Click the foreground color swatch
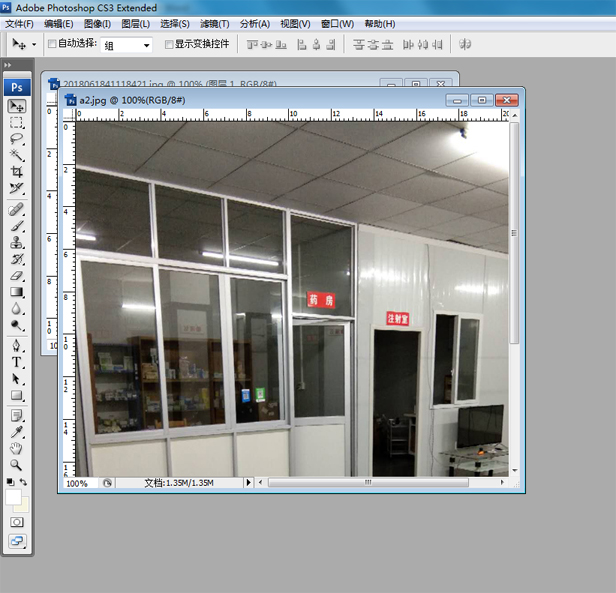This screenshot has height=593, width=616. [13, 496]
